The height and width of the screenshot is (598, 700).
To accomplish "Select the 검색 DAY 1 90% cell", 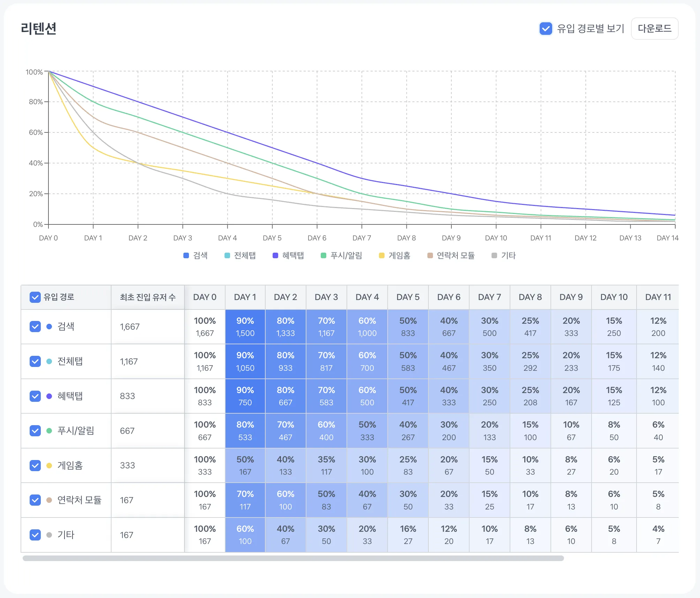I will 245,327.
